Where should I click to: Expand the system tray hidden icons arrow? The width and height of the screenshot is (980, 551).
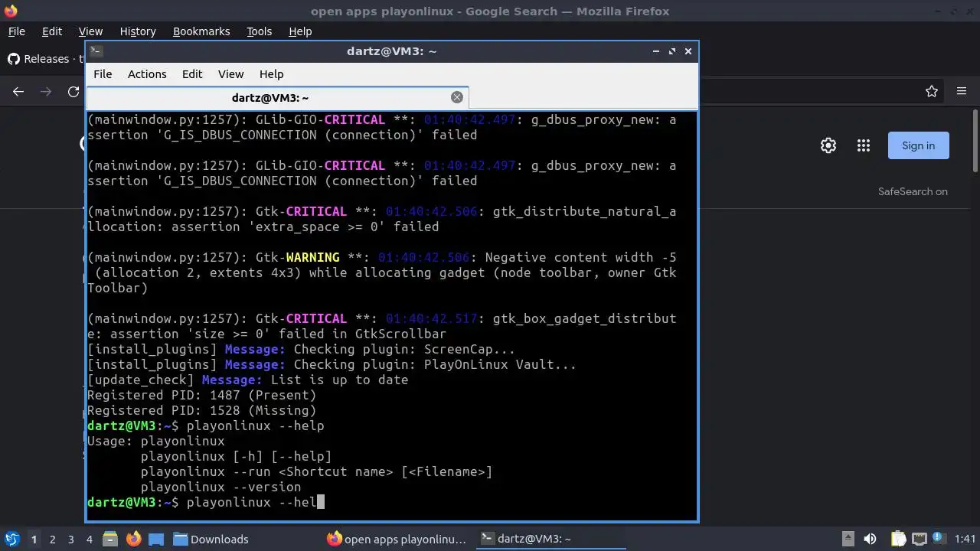[x=848, y=539]
